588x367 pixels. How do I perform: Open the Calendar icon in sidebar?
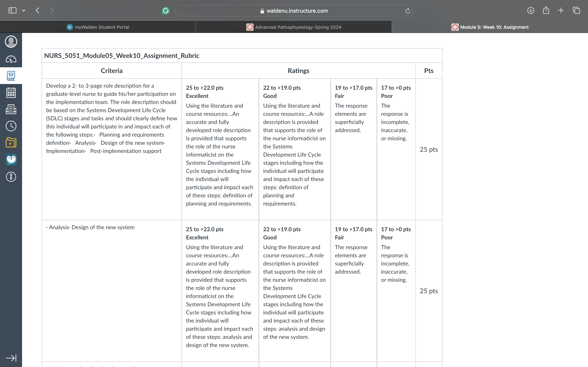[11, 93]
